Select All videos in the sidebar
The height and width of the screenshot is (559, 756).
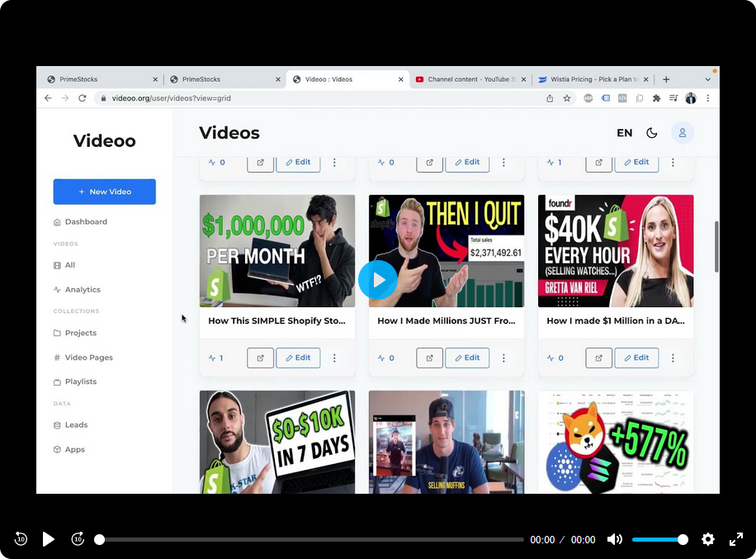click(64, 265)
